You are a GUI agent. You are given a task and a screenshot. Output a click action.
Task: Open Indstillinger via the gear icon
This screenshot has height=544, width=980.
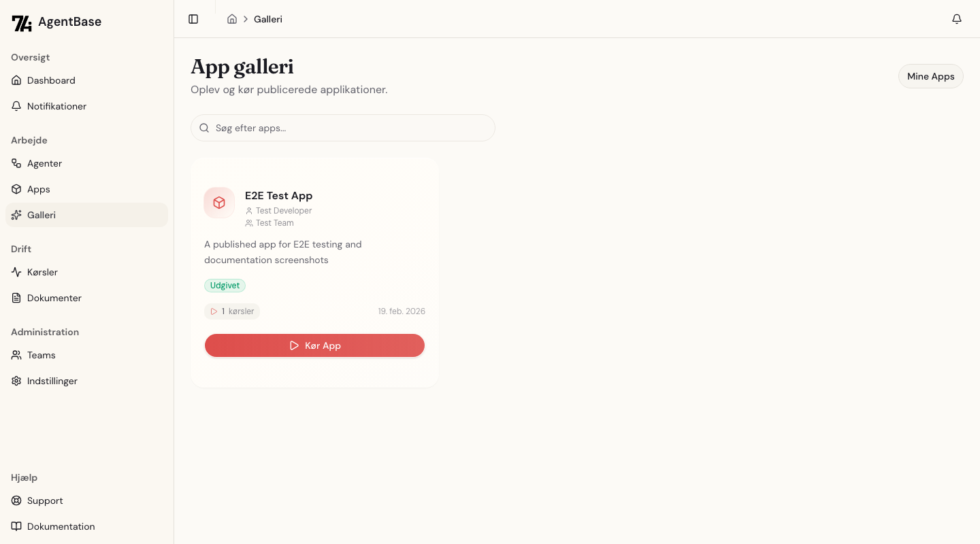click(x=16, y=381)
